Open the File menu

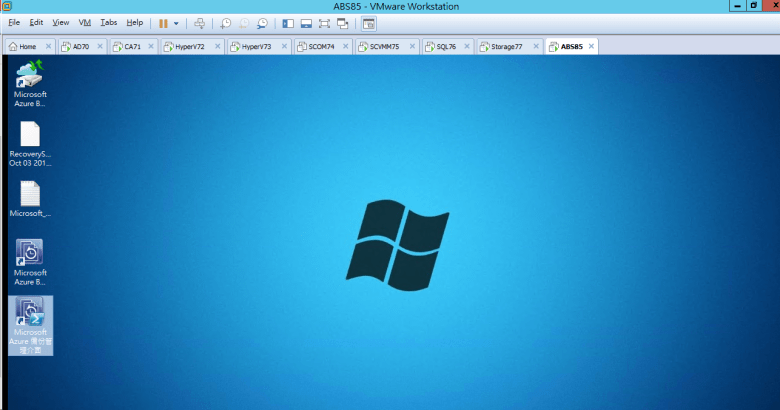(14, 22)
